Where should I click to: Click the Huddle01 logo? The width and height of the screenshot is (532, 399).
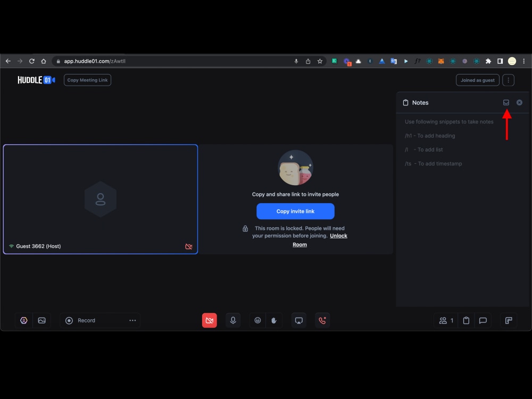pyautogui.click(x=36, y=80)
